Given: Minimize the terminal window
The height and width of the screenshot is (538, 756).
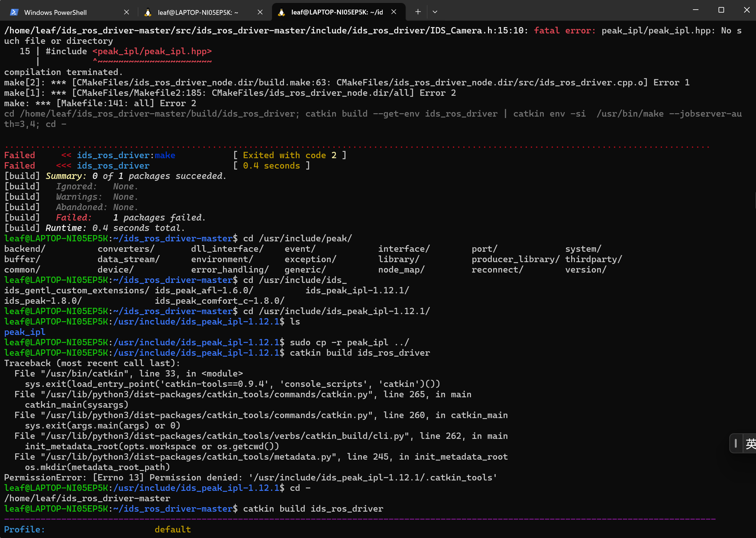Looking at the screenshot, I should point(696,10).
